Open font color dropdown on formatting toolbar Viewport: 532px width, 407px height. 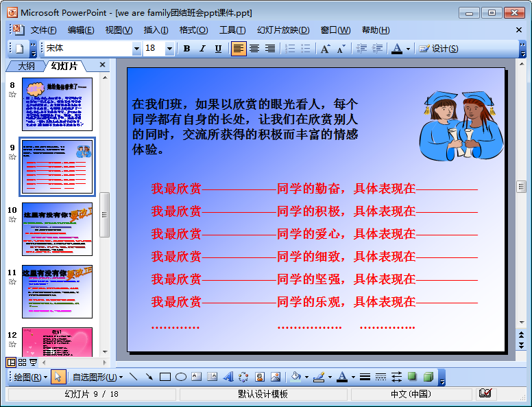(408, 49)
